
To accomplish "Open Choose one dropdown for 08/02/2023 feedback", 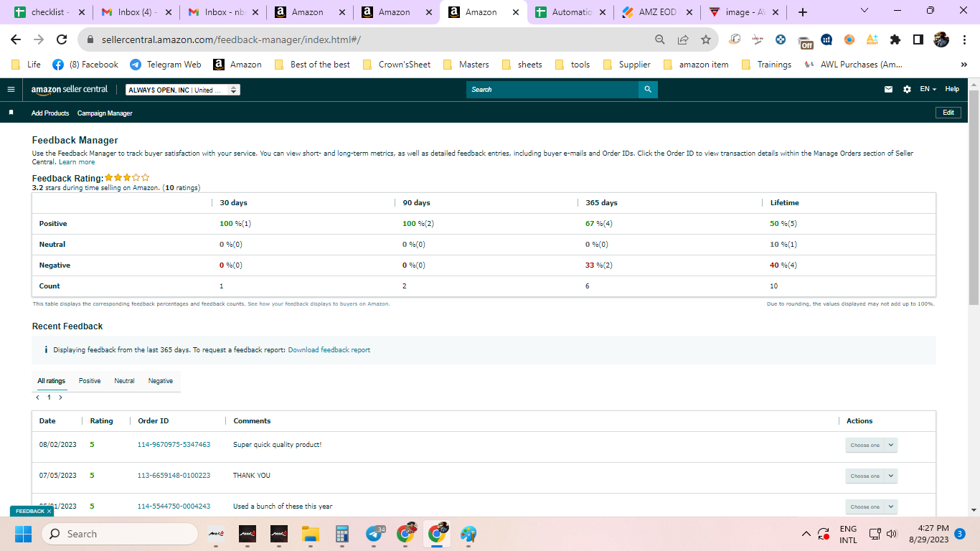I will click(871, 445).
